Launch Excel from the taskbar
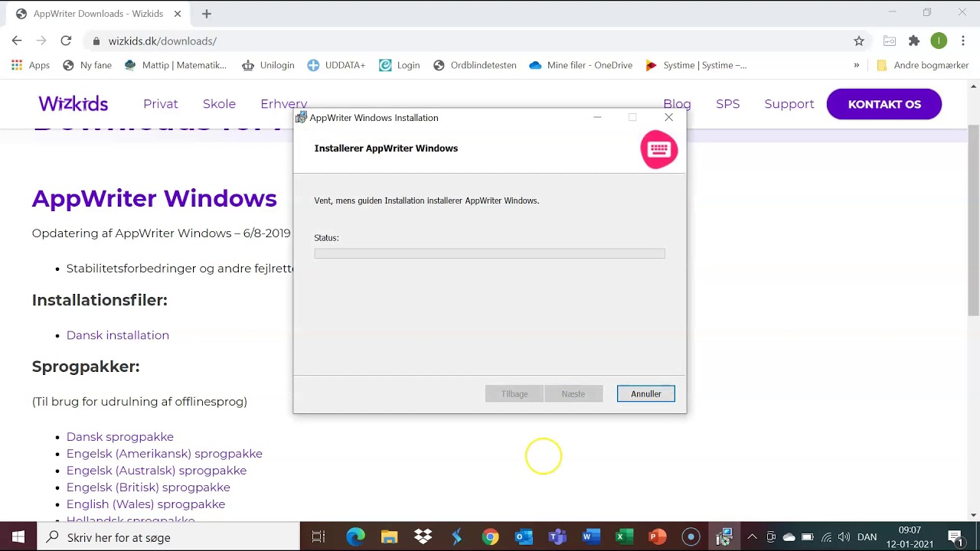This screenshot has width=980, height=551. click(x=624, y=537)
